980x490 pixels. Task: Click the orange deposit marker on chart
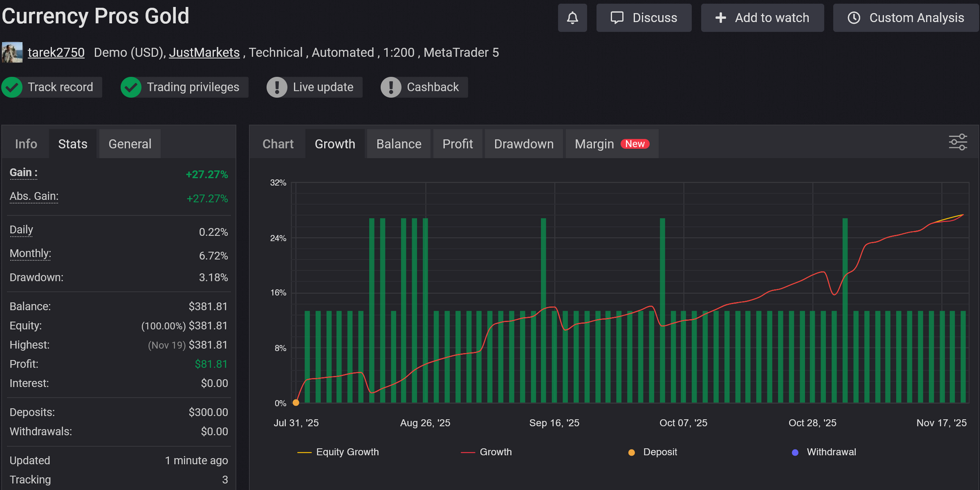(x=296, y=402)
